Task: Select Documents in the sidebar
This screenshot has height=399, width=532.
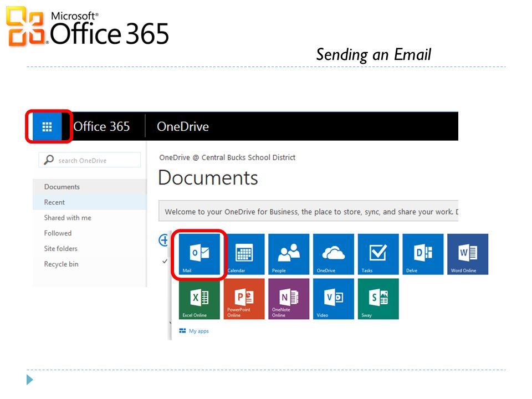Action: coord(90,187)
